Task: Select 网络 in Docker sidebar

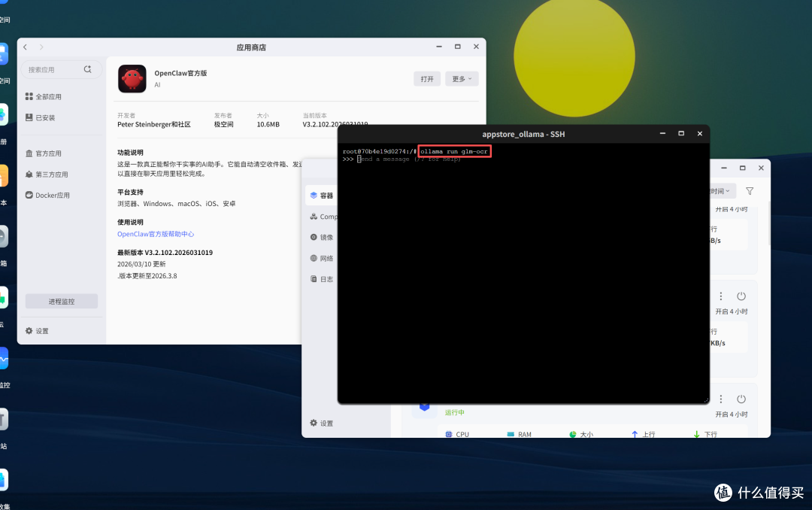Action: click(x=322, y=258)
